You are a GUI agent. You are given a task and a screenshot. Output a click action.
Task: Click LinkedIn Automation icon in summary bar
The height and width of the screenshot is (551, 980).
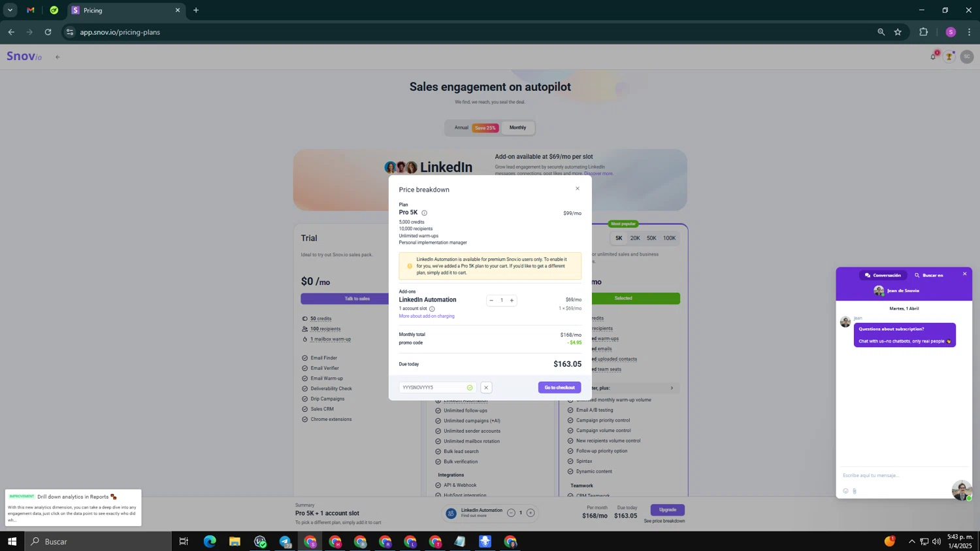click(x=451, y=514)
